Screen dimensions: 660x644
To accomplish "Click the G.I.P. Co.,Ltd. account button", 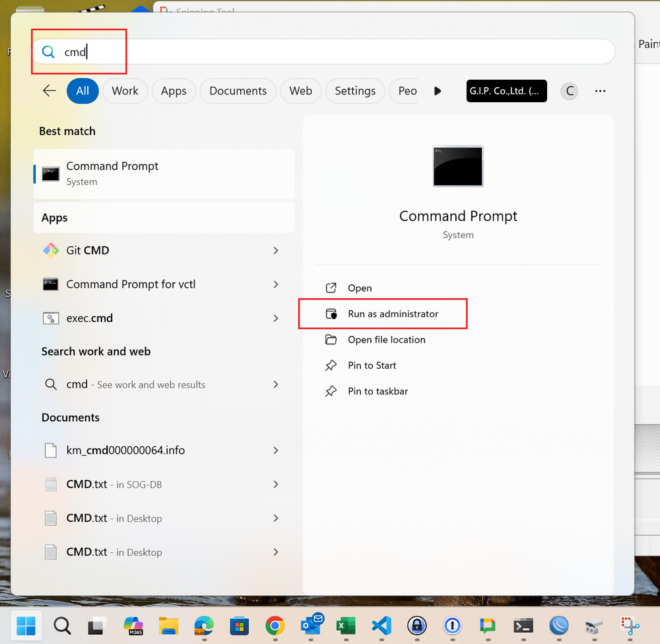I will (x=506, y=91).
